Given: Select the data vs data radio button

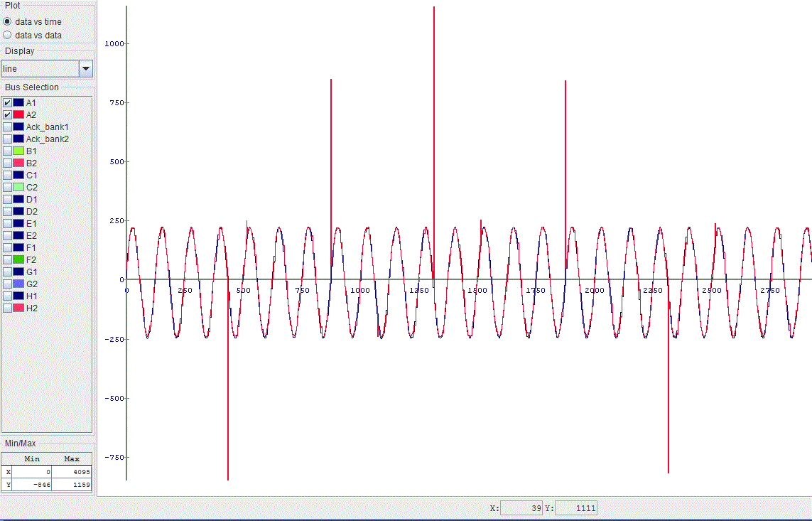Looking at the screenshot, I should (7, 36).
